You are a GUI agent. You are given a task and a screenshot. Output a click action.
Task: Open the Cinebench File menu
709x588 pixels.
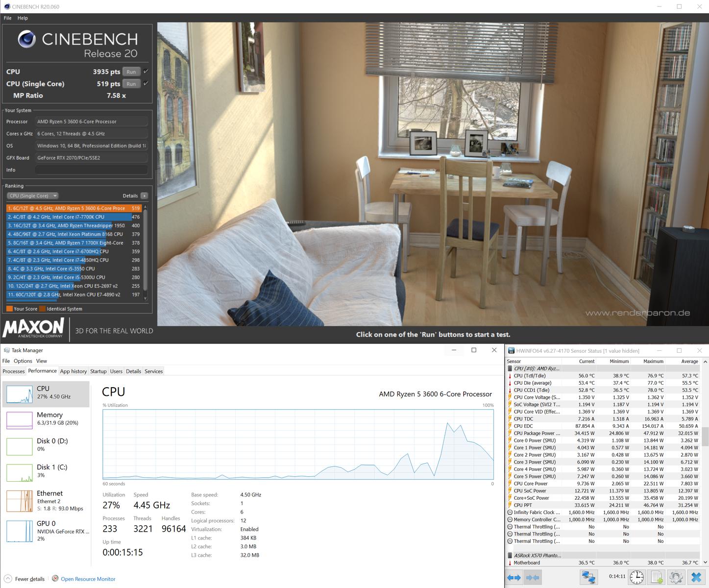(7, 18)
